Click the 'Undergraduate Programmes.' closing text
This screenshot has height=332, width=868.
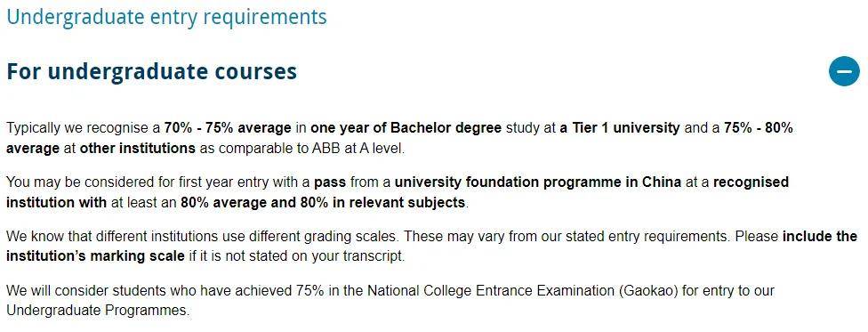(98, 311)
